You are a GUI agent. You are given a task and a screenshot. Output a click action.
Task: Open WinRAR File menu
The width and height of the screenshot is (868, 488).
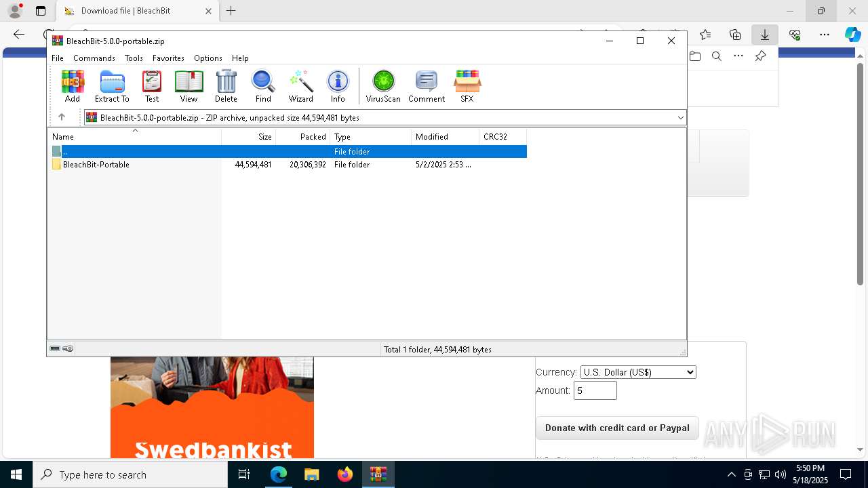(58, 58)
